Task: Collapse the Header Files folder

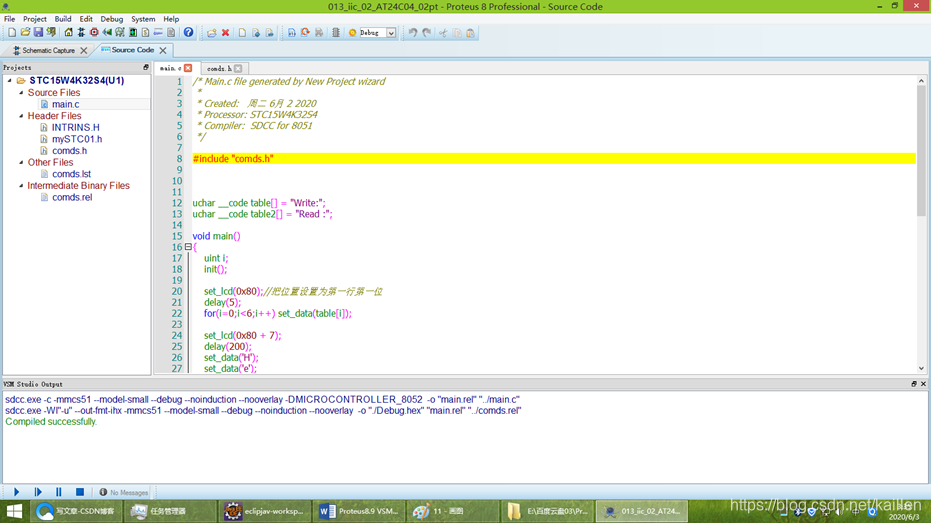Action: (21, 116)
